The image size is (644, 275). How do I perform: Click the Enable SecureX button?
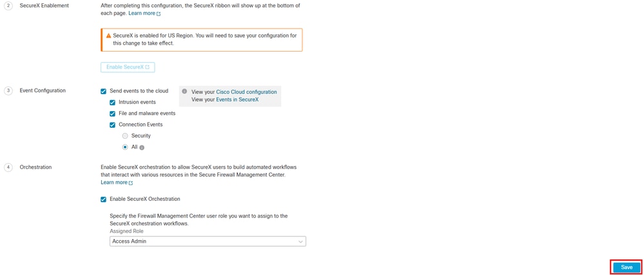point(128,67)
